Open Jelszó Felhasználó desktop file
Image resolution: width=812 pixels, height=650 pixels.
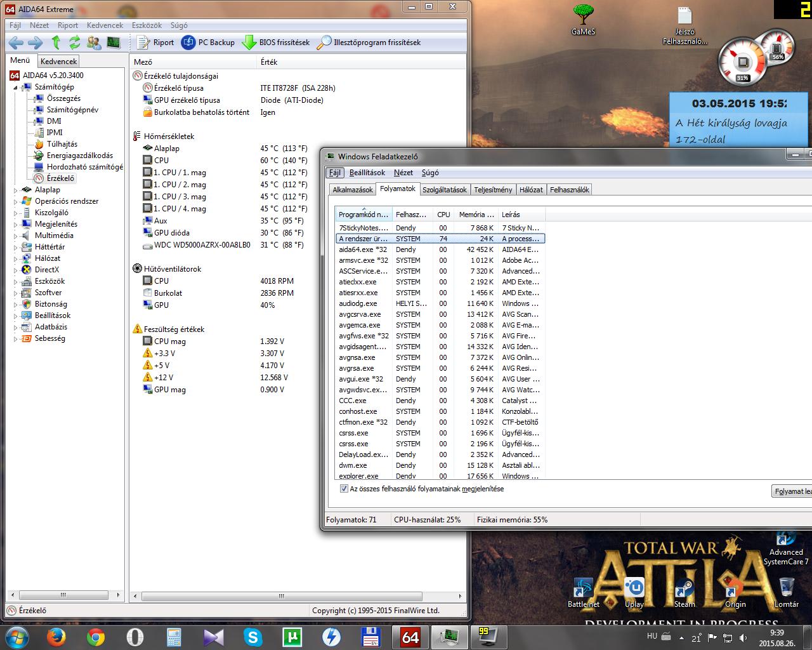(684, 27)
